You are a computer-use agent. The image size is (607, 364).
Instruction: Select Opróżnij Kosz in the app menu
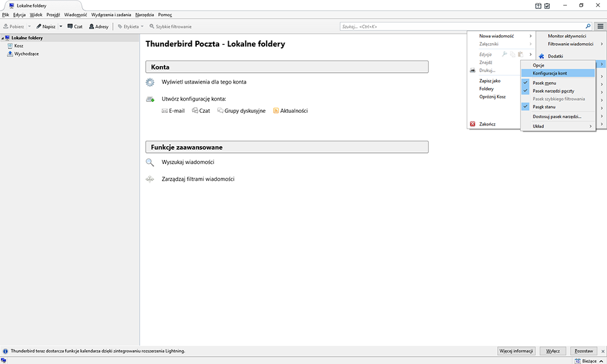click(492, 96)
